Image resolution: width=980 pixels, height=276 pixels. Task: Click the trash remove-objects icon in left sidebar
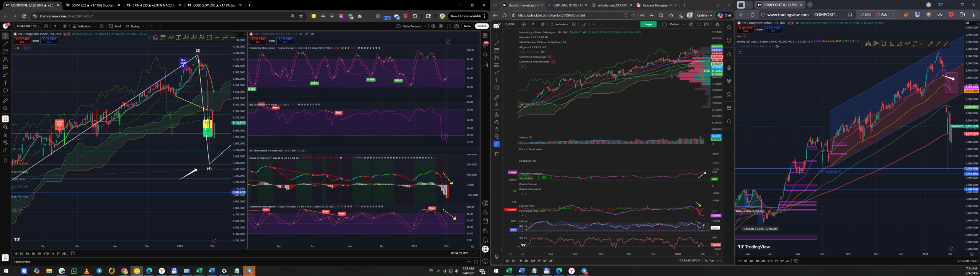click(x=5, y=160)
